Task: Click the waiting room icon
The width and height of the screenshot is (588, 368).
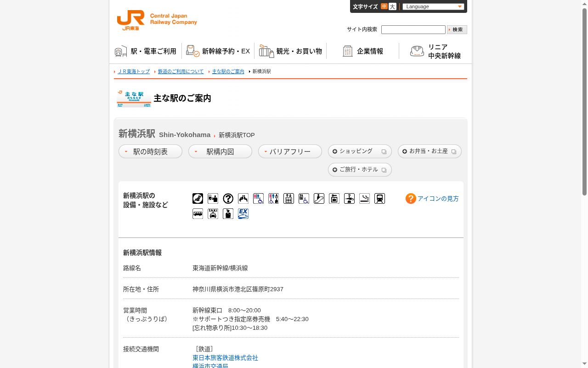Action: pyautogui.click(x=243, y=199)
